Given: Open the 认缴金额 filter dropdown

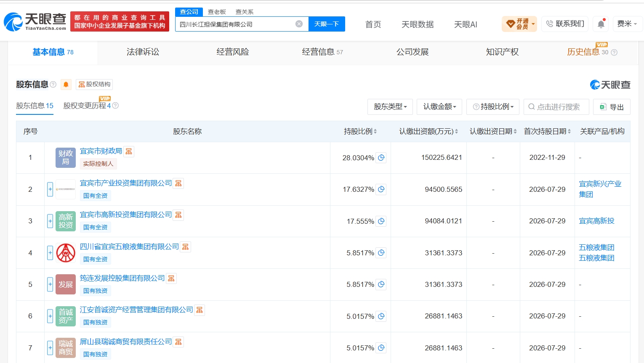Looking at the screenshot, I should tap(439, 107).
